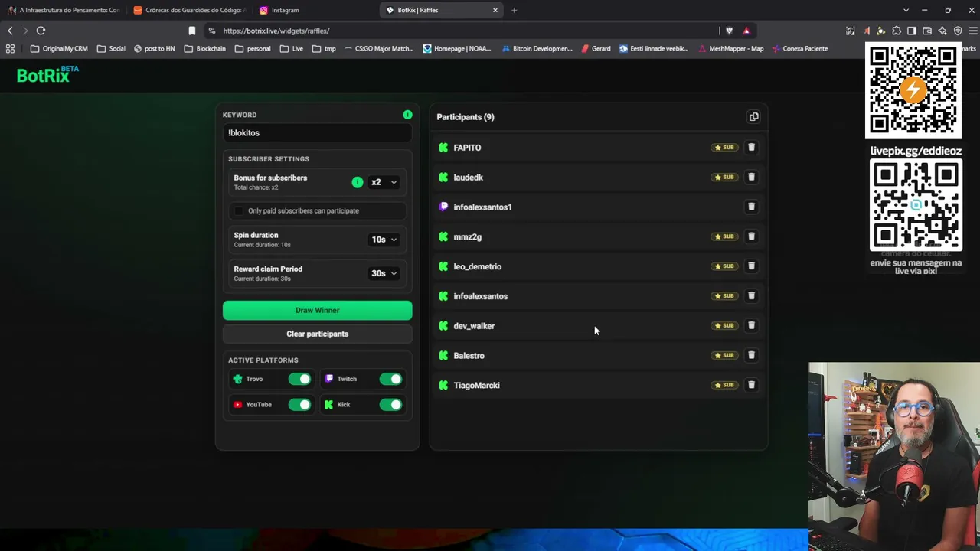
Task: Open the 'post to HN' bookmark
Action: [154, 48]
